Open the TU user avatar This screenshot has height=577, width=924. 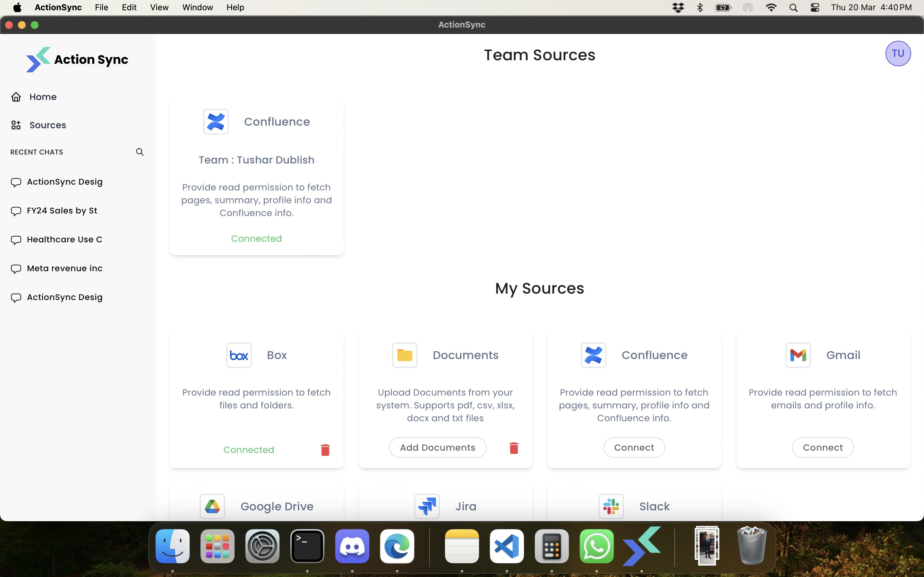pos(898,54)
